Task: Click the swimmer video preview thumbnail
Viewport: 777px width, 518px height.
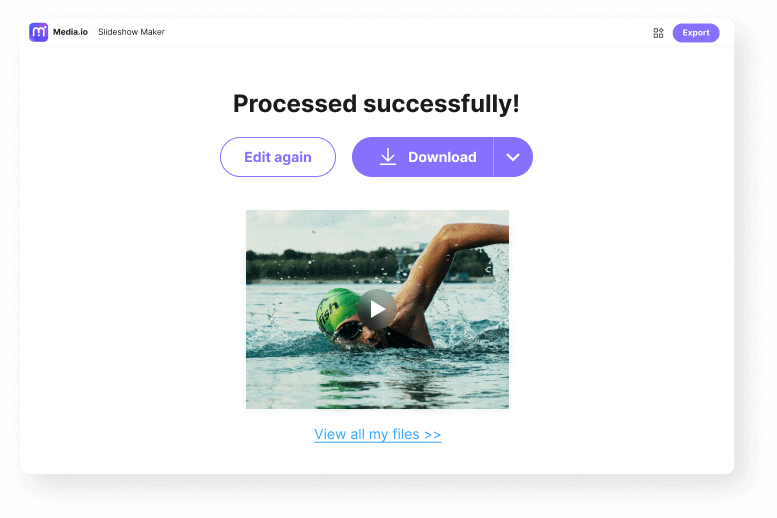Action: point(377,309)
